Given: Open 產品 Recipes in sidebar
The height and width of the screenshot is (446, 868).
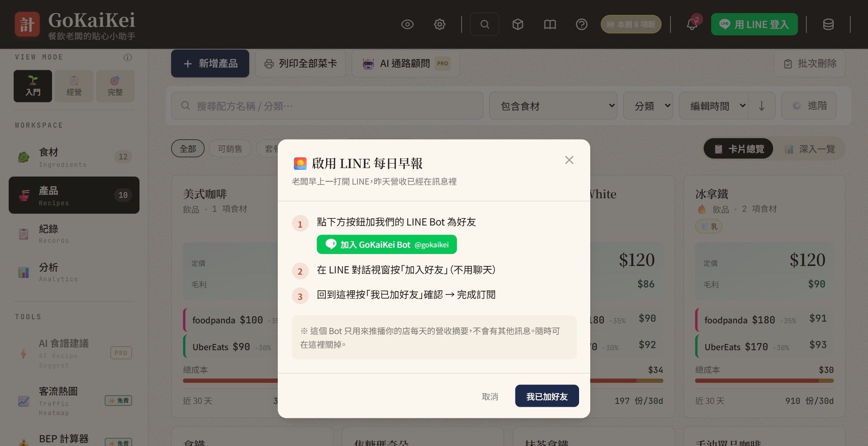Looking at the screenshot, I should pos(74,195).
